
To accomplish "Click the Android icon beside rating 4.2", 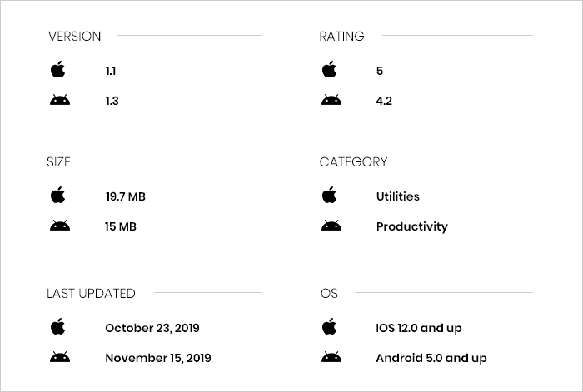I will (x=331, y=100).
